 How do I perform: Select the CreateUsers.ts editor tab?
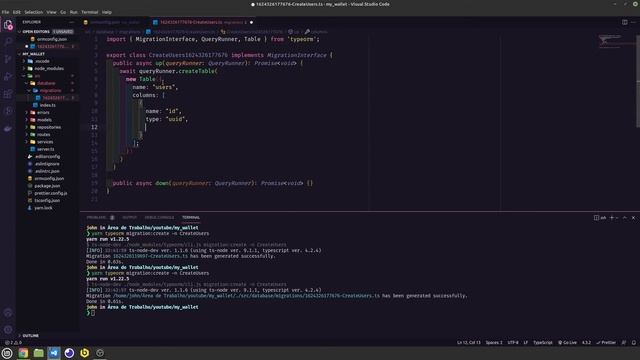(203, 22)
